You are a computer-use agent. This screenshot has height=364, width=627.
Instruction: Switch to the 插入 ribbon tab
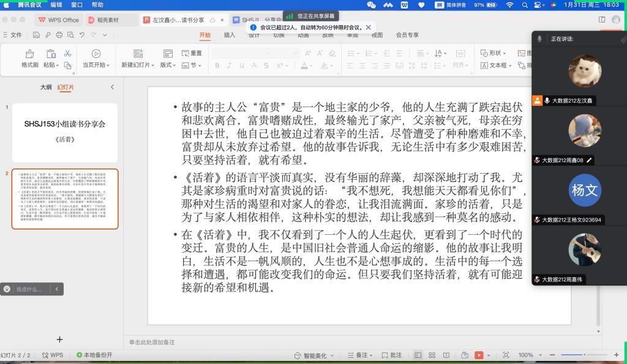pos(230,35)
